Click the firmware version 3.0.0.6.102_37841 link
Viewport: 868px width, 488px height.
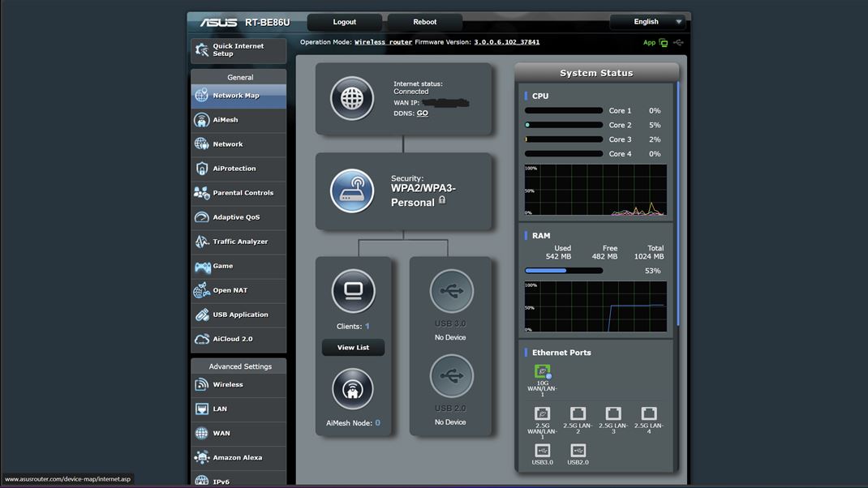506,42
